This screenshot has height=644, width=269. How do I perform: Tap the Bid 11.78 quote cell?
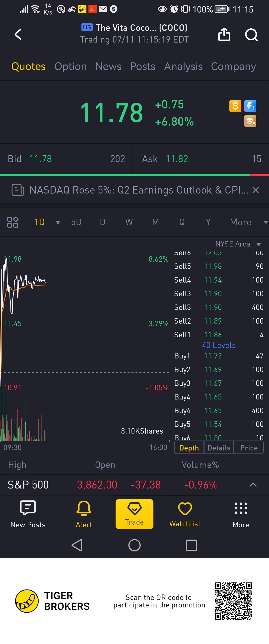click(66, 159)
